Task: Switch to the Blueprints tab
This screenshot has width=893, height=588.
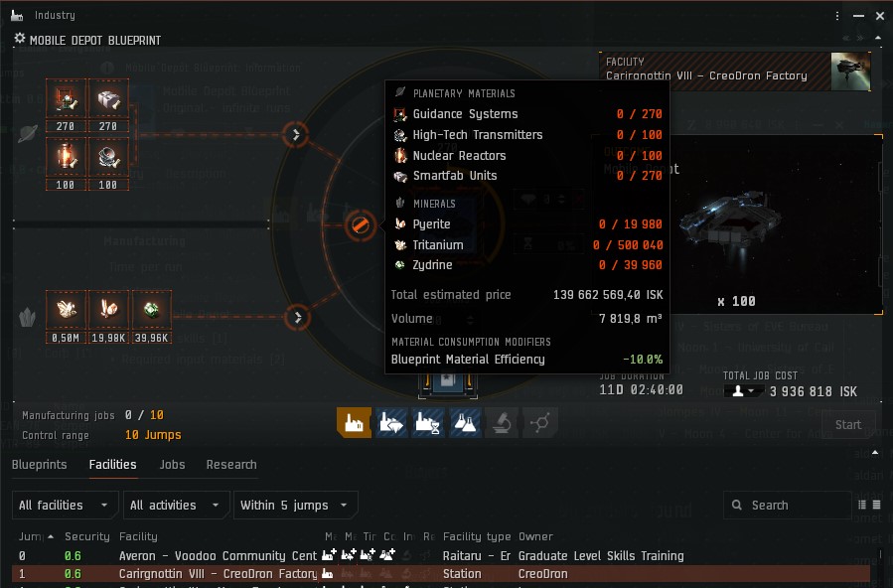Action: click(x=40, y=465)
